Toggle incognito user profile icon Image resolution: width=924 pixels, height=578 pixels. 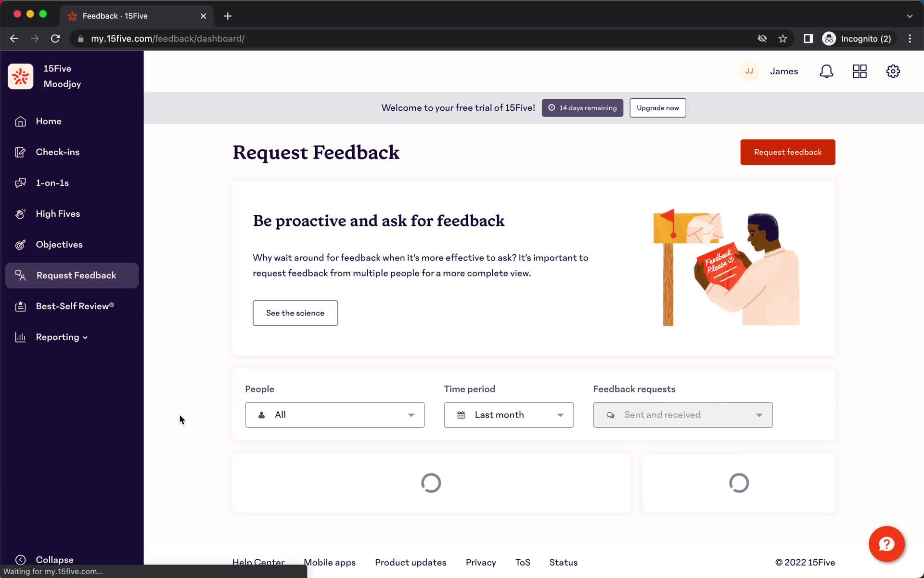tap(830, 39)
